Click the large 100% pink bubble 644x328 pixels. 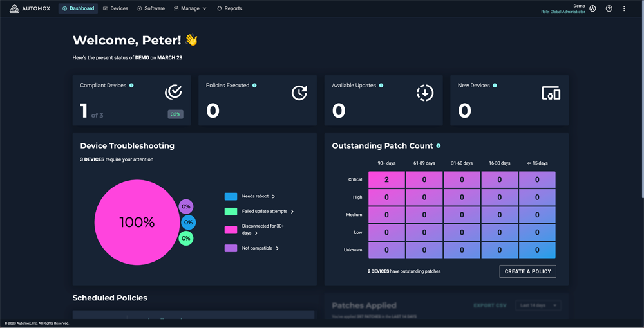coord(137,223)
